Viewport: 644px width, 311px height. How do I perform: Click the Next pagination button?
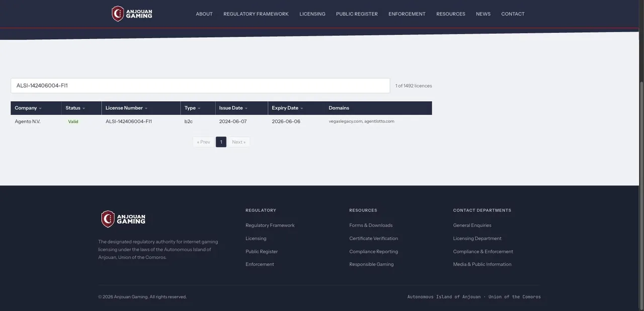point(238,142)
